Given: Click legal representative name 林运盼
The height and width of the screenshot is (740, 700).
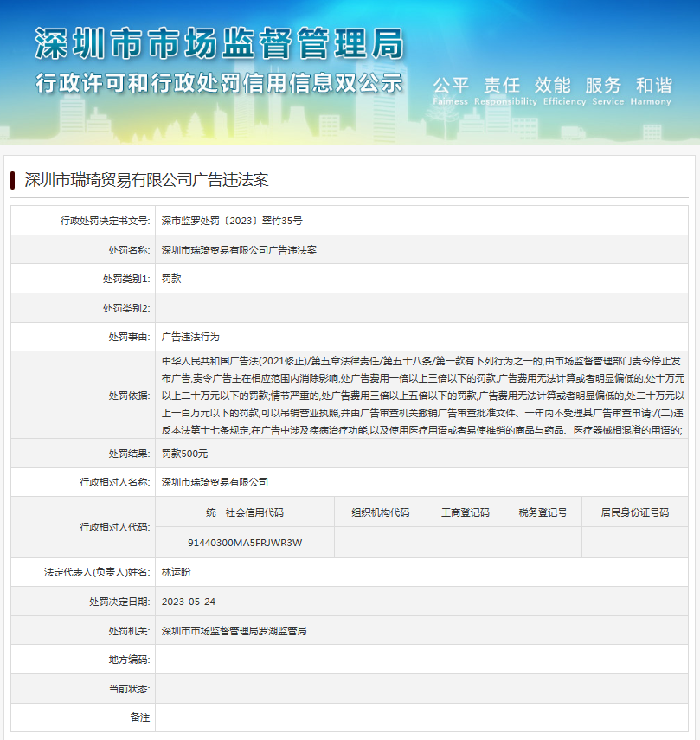Looking at the screenshot, I should pos(176,572).
